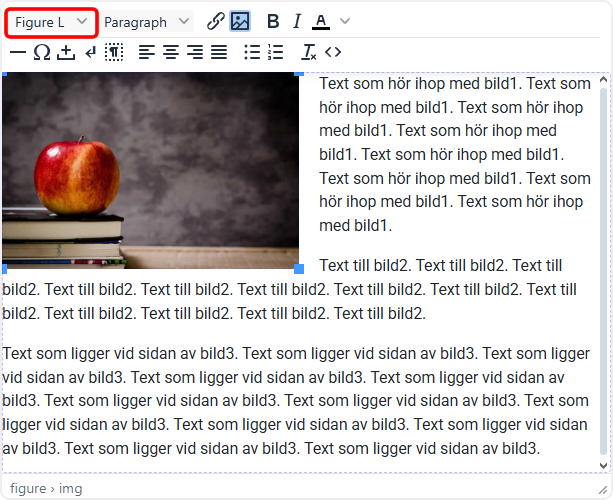
Task: Click the insert link icon
Action: (x=215, y=21)
